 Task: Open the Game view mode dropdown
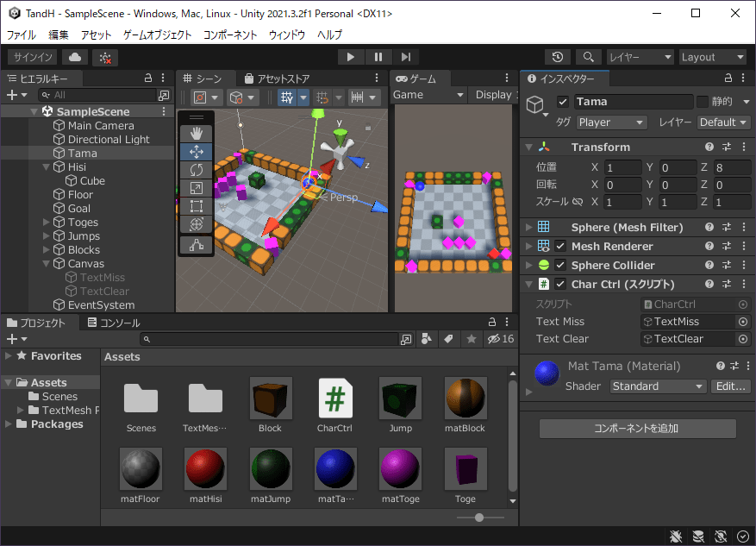[428, 95]
